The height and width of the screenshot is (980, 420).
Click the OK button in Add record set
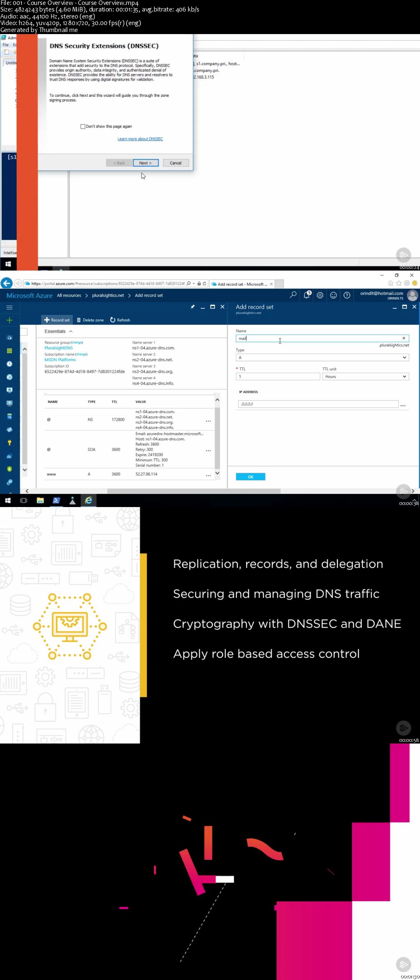(x=251, y=477)
